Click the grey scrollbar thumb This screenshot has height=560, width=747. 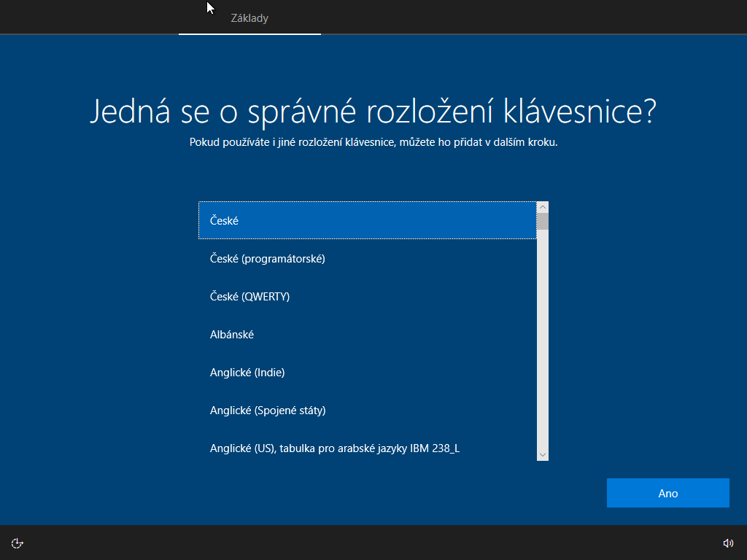click(542, 221)
